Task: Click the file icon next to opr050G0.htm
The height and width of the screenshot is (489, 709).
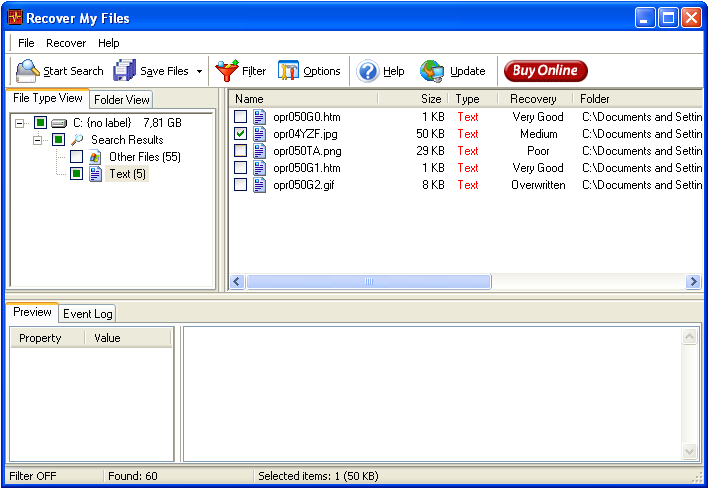Action: (259, 117)
